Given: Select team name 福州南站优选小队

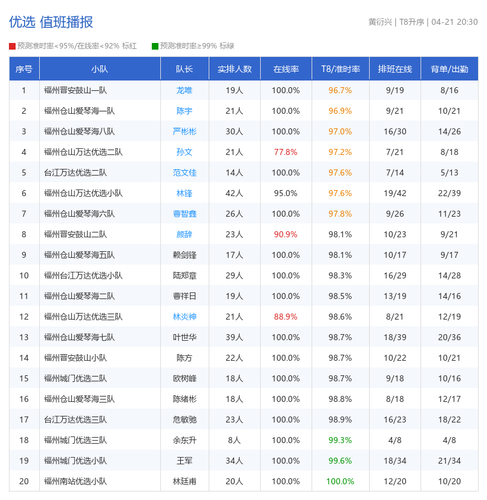Looking at the screenshot, I should click(75, 481).
